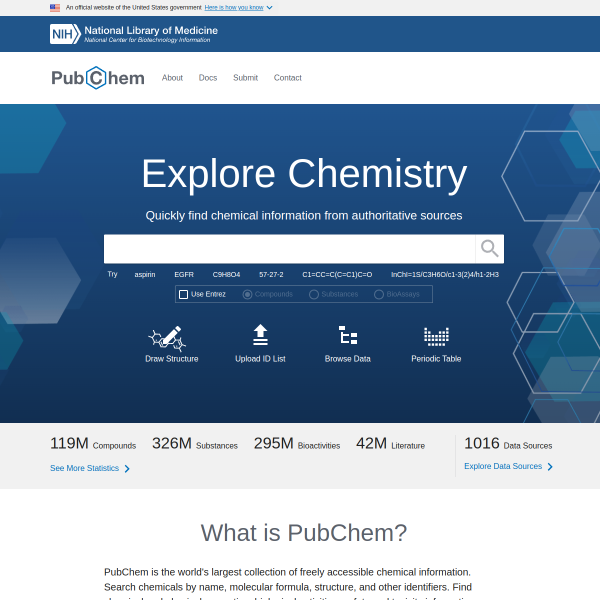
Task: Try the 'C9H8O4' formula example
Action: 226,274
